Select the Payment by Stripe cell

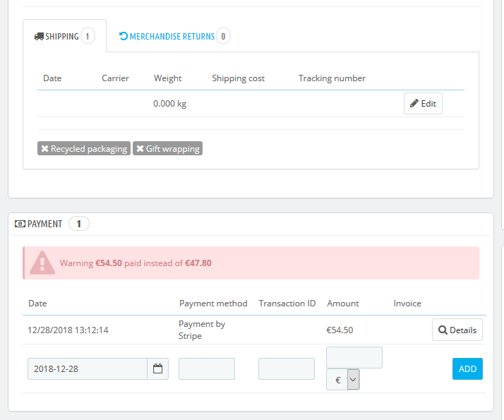coord(202,330)
